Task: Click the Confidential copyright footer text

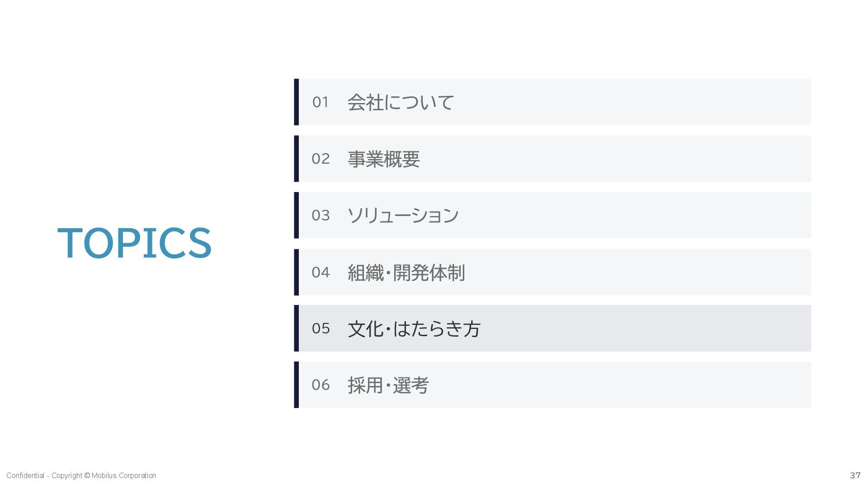Action: (81, 475)
